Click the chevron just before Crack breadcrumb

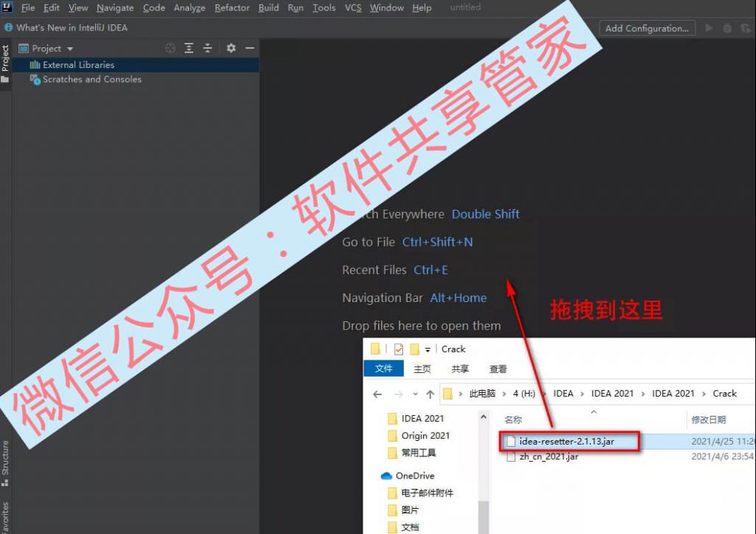704,394
